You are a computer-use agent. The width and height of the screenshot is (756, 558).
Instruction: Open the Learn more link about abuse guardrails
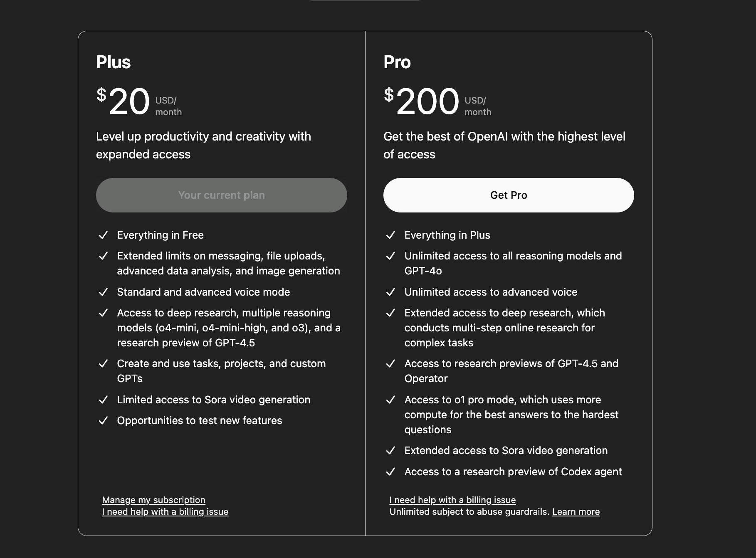click(x=576, y=512)
